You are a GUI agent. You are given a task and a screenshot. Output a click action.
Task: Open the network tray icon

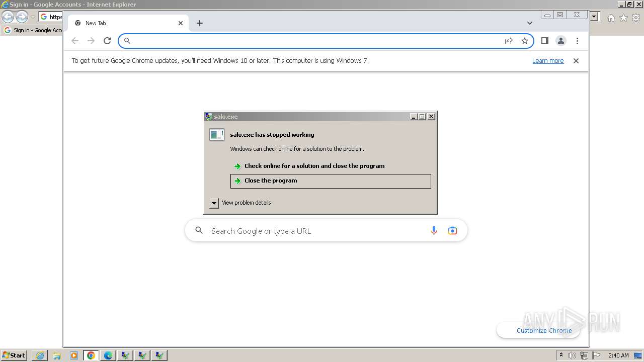[584, 355]
